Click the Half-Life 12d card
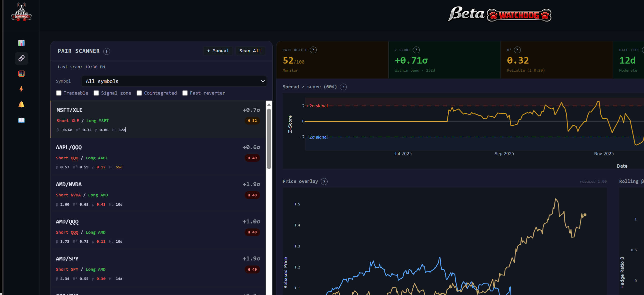Image resolution: width=644 pixels, height=295 pixels. pos(628,60)
